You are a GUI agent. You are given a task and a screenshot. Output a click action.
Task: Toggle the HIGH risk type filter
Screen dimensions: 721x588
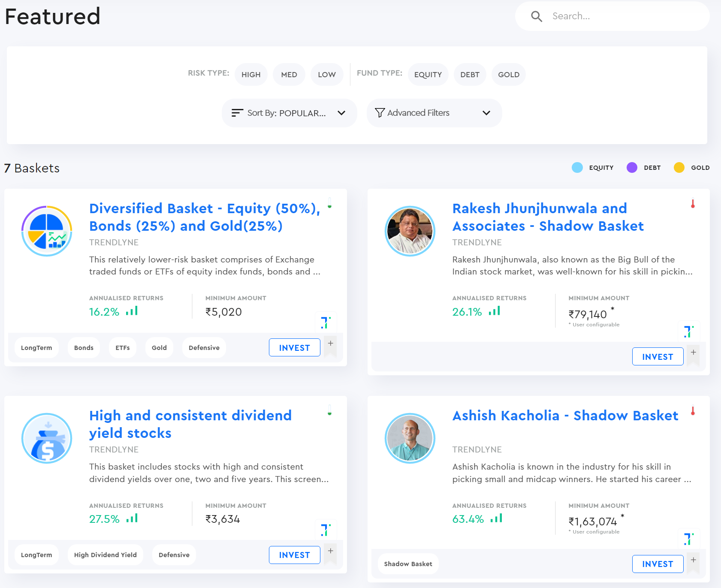coord(251,75)
